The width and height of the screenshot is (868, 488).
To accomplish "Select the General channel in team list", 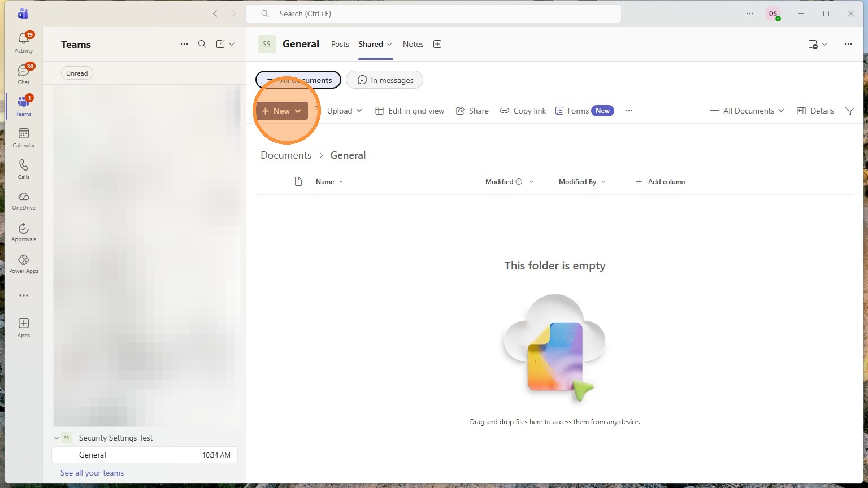I will click(x=145, y=455).
